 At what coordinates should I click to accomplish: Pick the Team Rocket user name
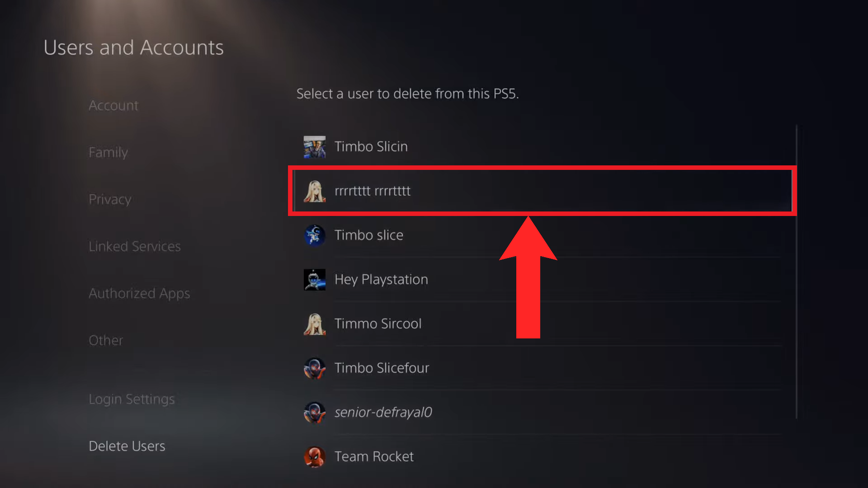click(x=374, y=457)
